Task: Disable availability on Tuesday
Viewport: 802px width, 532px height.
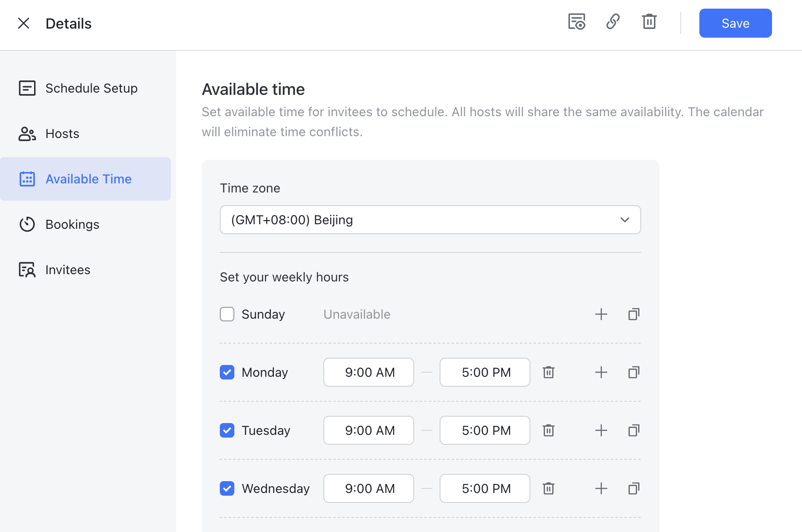Action: point(227,430)
